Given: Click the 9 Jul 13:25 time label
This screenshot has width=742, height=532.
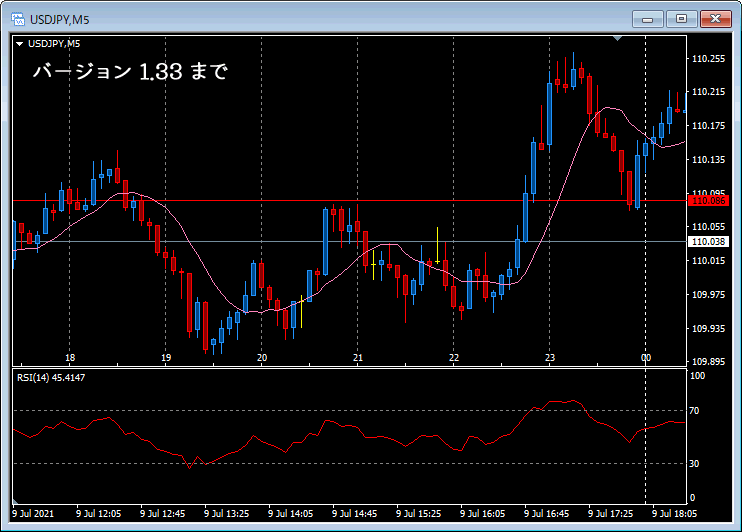Looking at the screenshot, I should point(226,514).
